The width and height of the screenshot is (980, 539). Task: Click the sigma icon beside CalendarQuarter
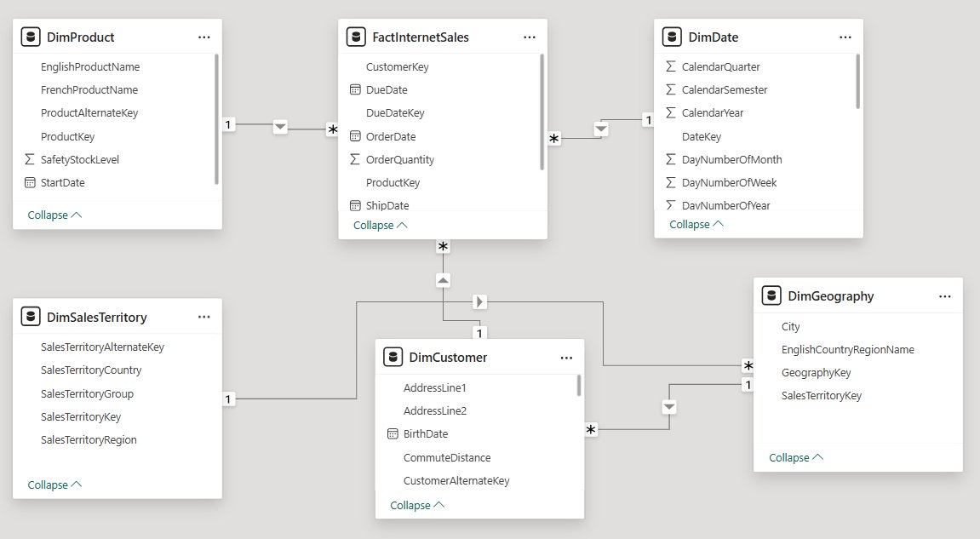671,66
